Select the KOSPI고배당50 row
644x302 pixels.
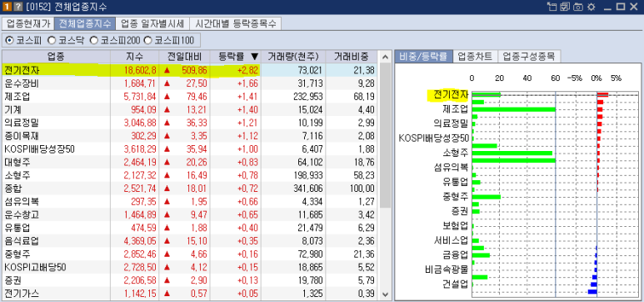coord(189,268)
